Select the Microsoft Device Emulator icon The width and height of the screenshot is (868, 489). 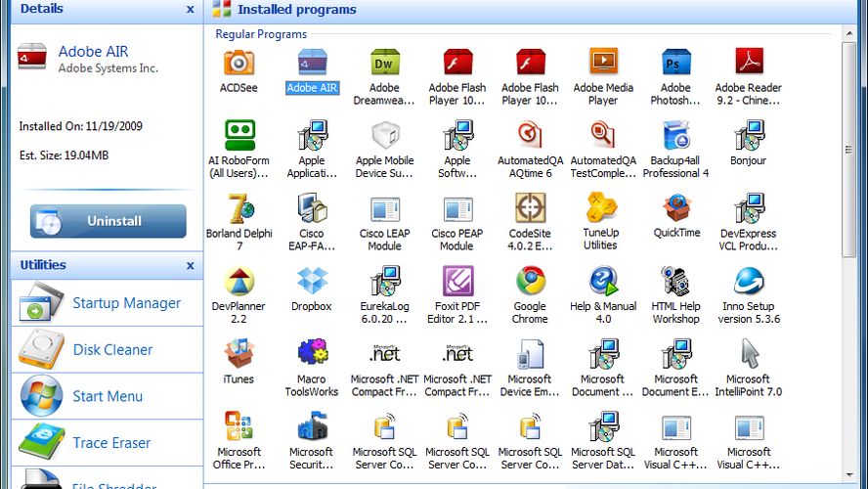[x=531, y=354]
